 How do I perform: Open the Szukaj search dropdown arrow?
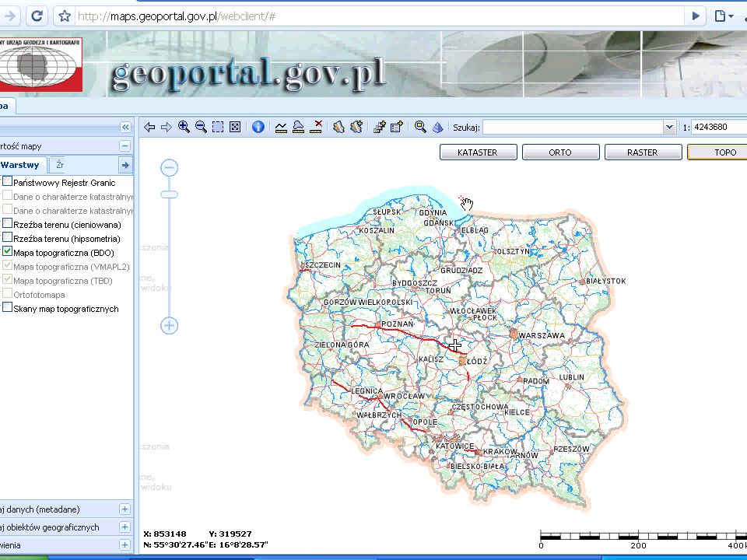tap(669, 127)
